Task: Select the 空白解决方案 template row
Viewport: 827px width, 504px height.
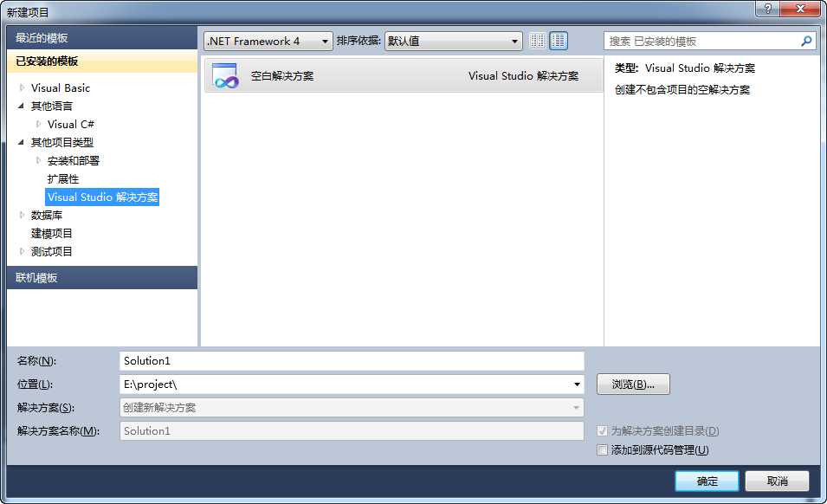Action: tap(404, 75)
